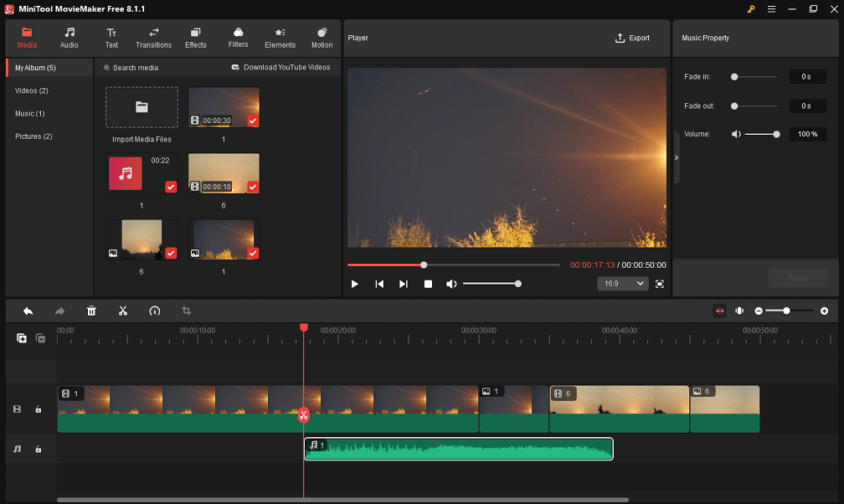Select My Album (5) category

49,68
